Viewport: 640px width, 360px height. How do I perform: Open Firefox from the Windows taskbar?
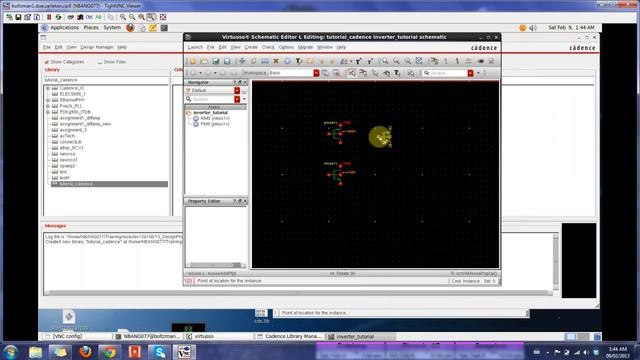tap(85, 352)
